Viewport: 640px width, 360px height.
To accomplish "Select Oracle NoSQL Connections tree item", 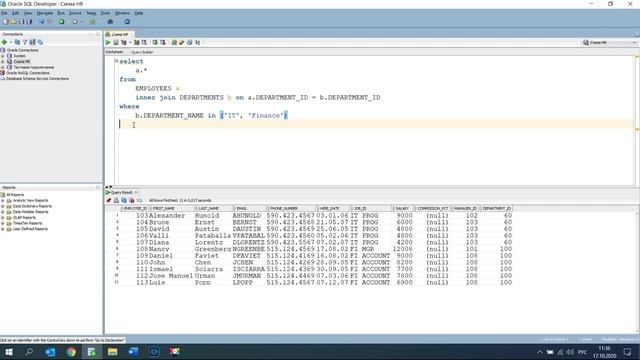I will click(x=28, y=73).
